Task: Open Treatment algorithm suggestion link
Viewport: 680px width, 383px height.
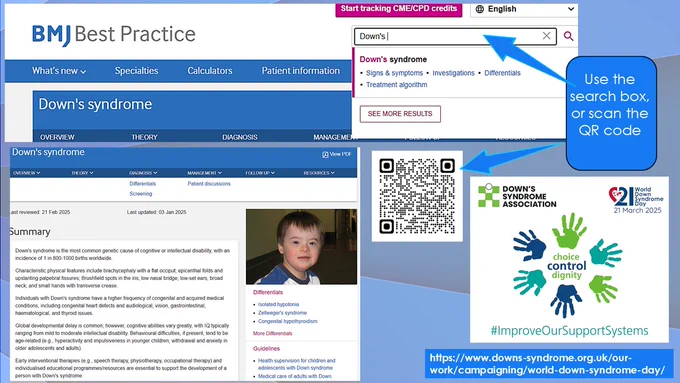Action: click(396, 85)
